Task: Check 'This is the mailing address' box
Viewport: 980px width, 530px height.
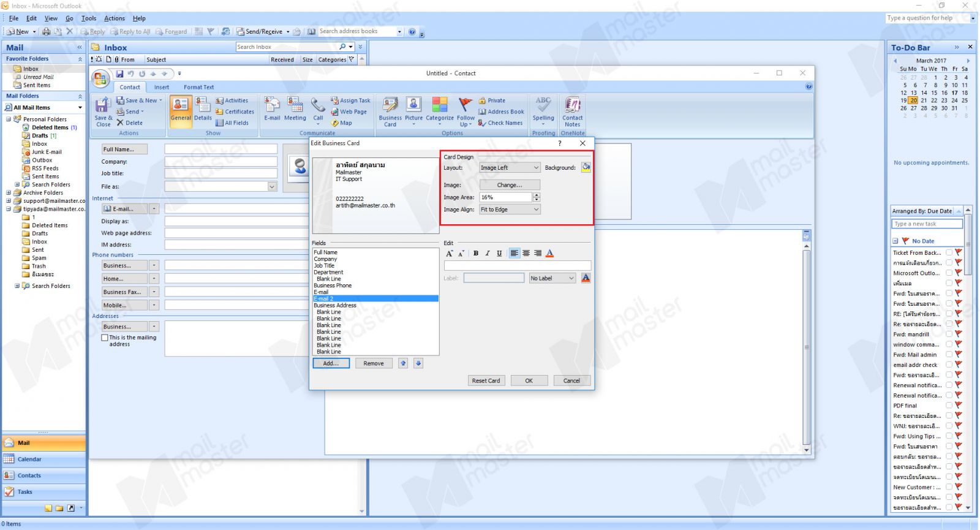Action: point(105,338)
